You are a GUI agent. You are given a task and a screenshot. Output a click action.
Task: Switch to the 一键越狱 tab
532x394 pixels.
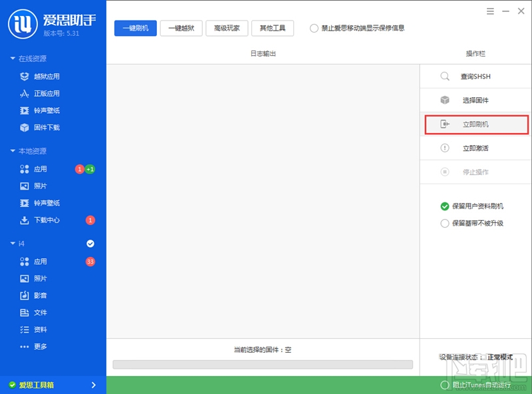tap(181, 28)
